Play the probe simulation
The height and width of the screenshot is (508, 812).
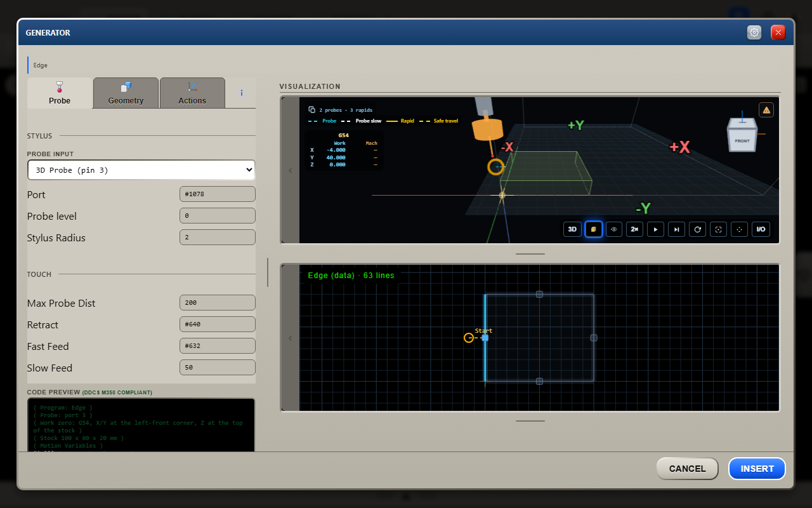(655, 229)
